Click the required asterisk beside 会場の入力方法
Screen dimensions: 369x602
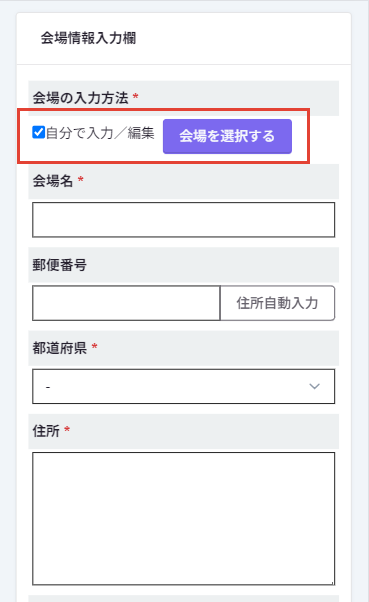click(136, 96)
